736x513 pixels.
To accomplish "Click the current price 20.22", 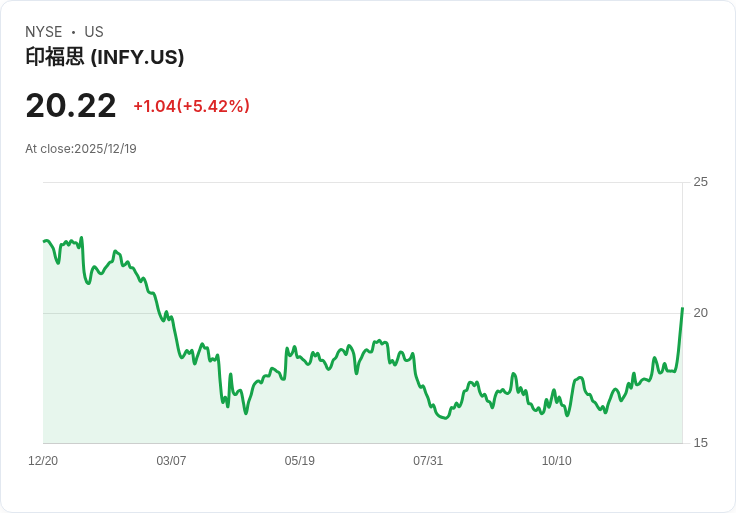I will [71, 105].
